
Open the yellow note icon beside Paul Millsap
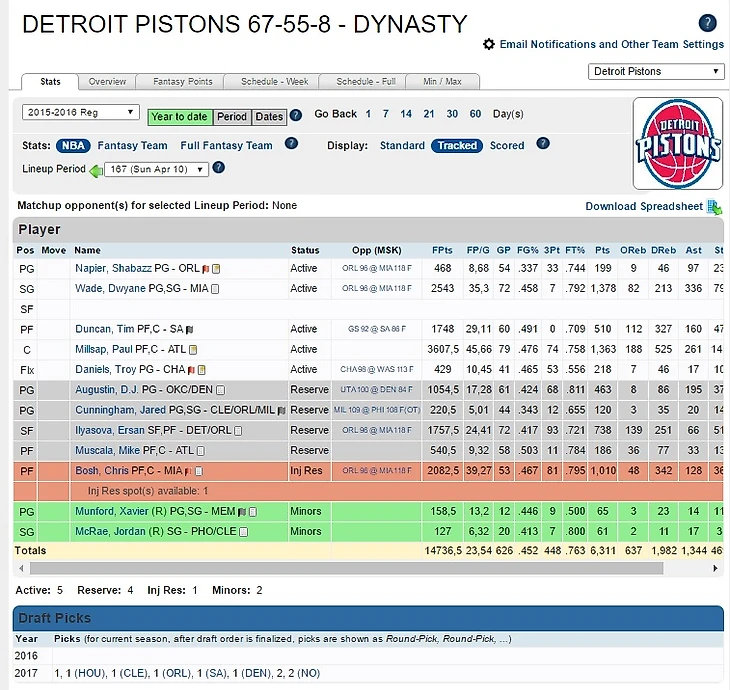[x=193, y=349]
